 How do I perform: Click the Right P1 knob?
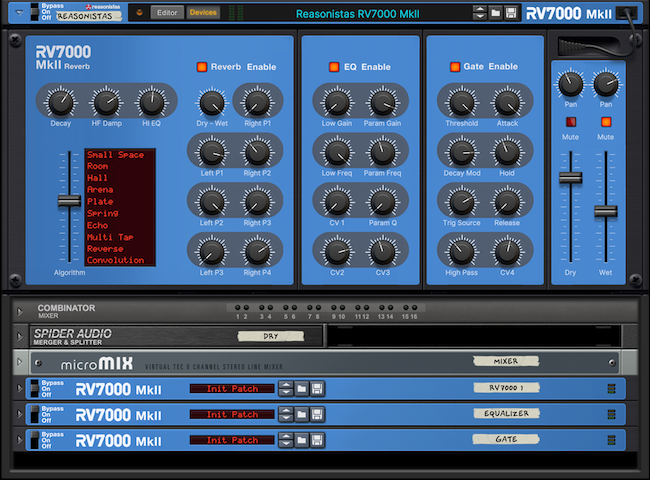[x=257, y=103]
